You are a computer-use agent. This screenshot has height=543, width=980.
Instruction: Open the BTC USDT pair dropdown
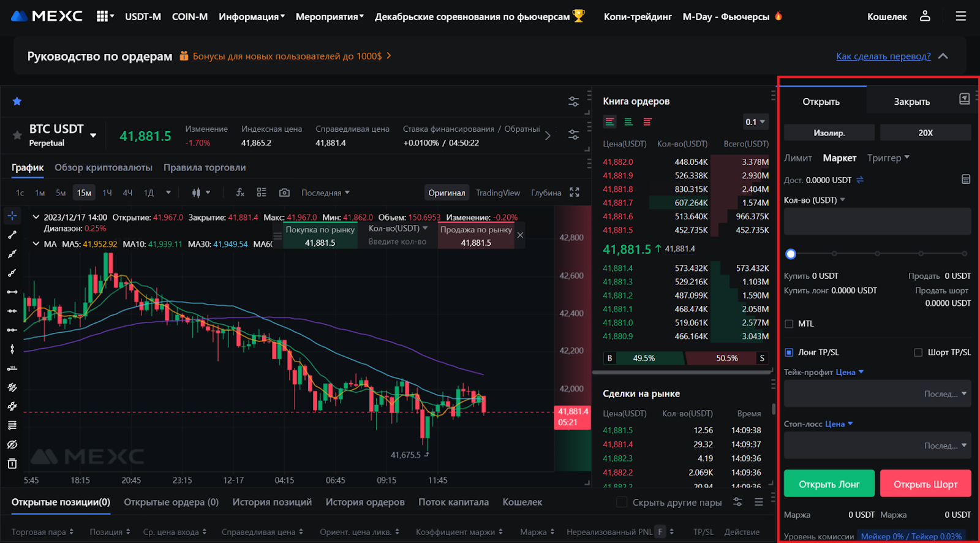93,135
